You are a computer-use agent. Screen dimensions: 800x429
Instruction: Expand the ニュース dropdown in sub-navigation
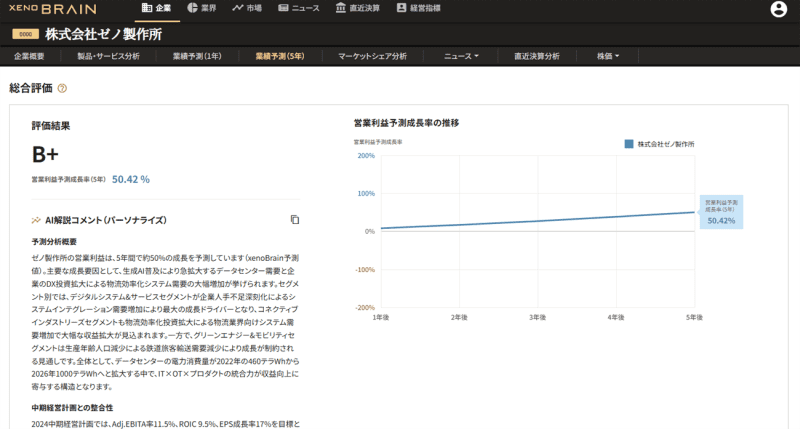pos(461,56)
